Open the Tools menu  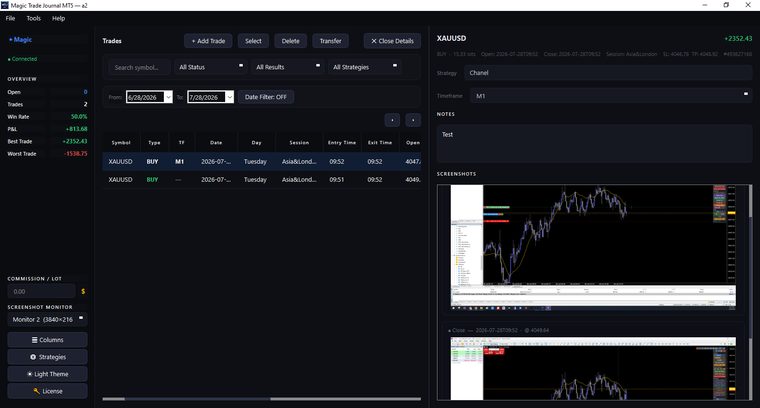33,18
